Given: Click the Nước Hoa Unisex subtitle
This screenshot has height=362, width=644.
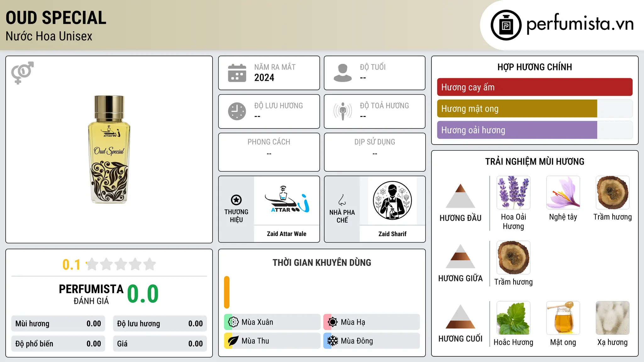Looking at the screenshot, I should pos(49,36).
